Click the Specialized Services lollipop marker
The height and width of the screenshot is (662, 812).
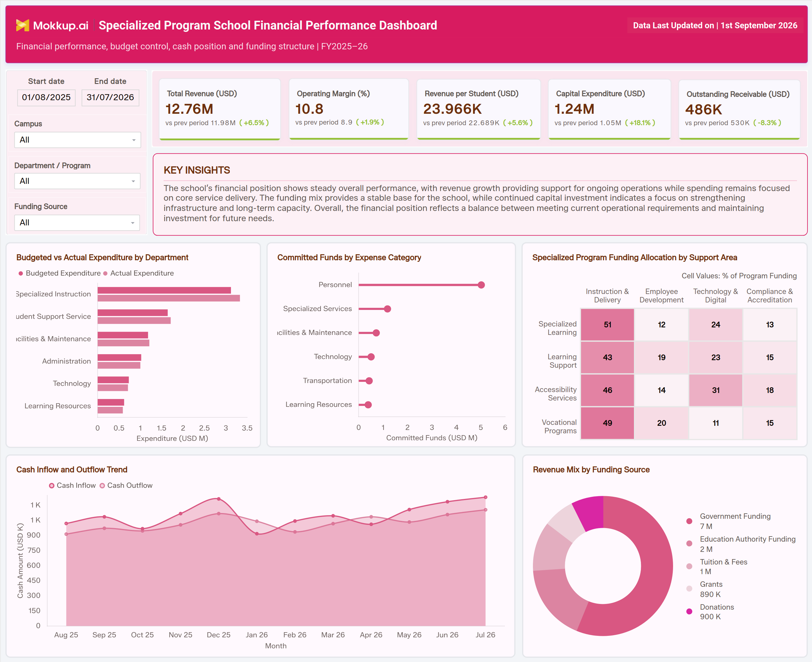pos(388,309)
